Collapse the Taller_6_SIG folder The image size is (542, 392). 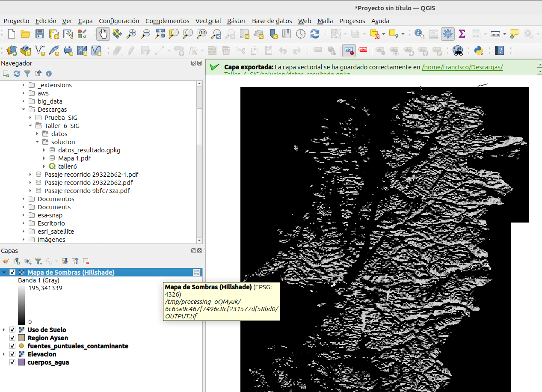click(31, 126)
